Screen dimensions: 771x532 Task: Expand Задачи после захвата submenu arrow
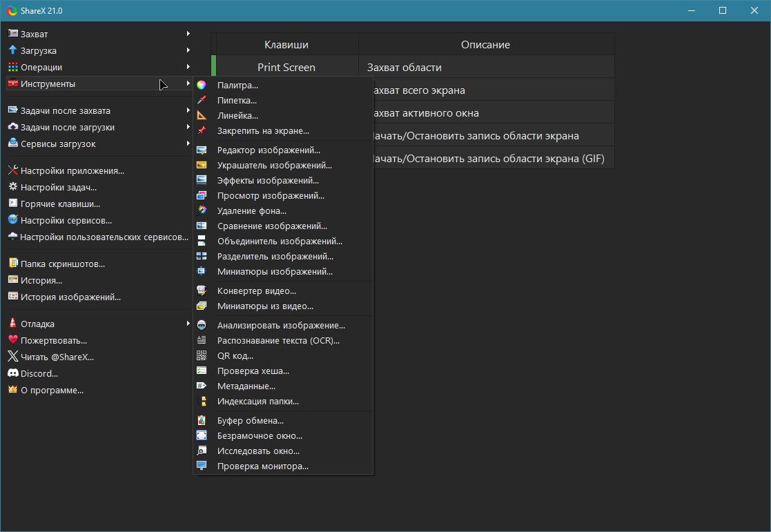(188, 110)
